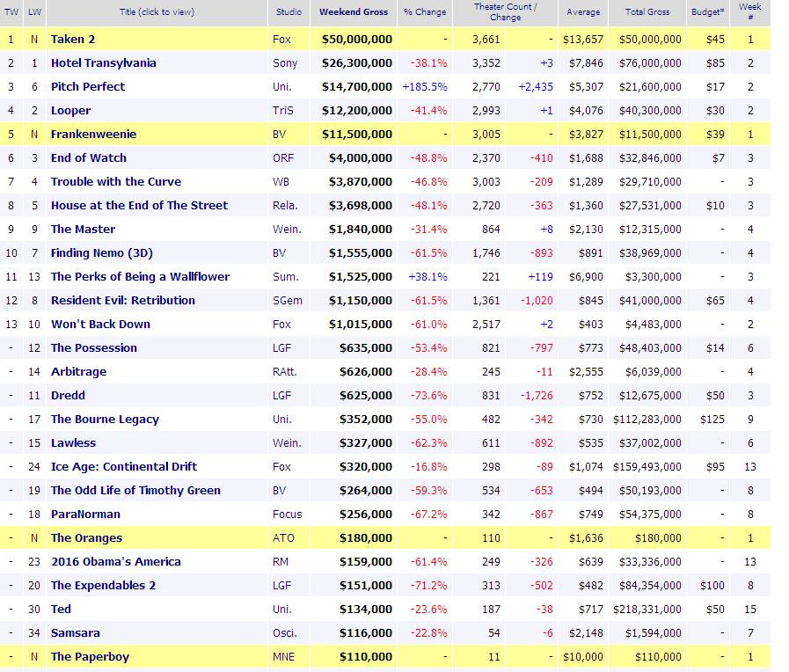Open Sony studio link for Hotel Transylvania
789x672 pixels.
285,62
